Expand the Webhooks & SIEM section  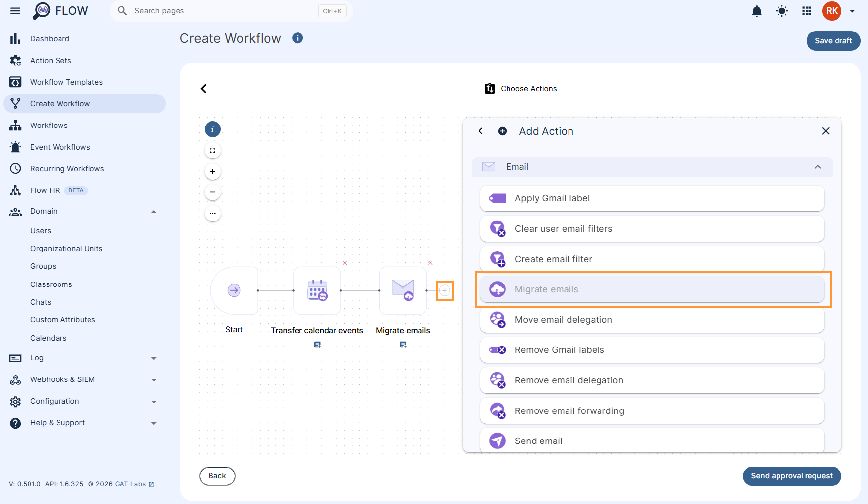85,379
